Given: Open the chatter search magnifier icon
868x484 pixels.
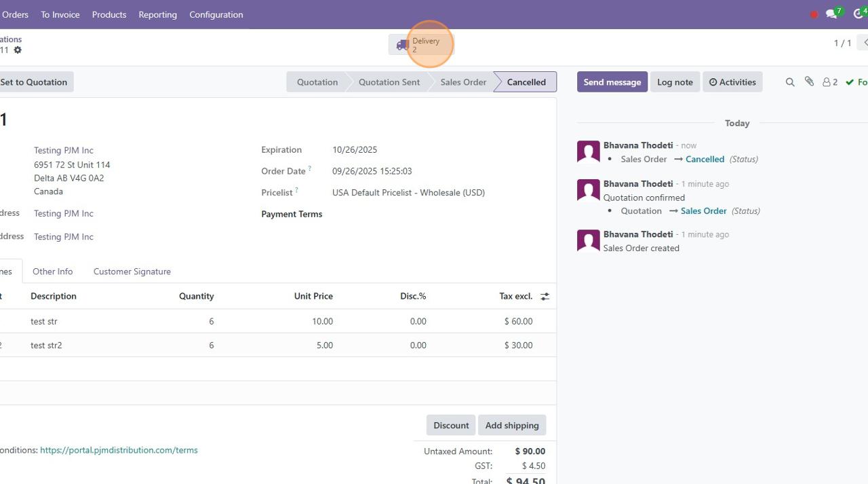Looking at the screenshot, I should pos(789,82).
